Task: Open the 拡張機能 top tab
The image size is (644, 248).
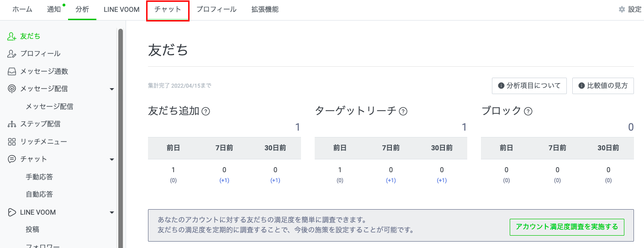Action: pyautogui.click(x=265, y=10)
